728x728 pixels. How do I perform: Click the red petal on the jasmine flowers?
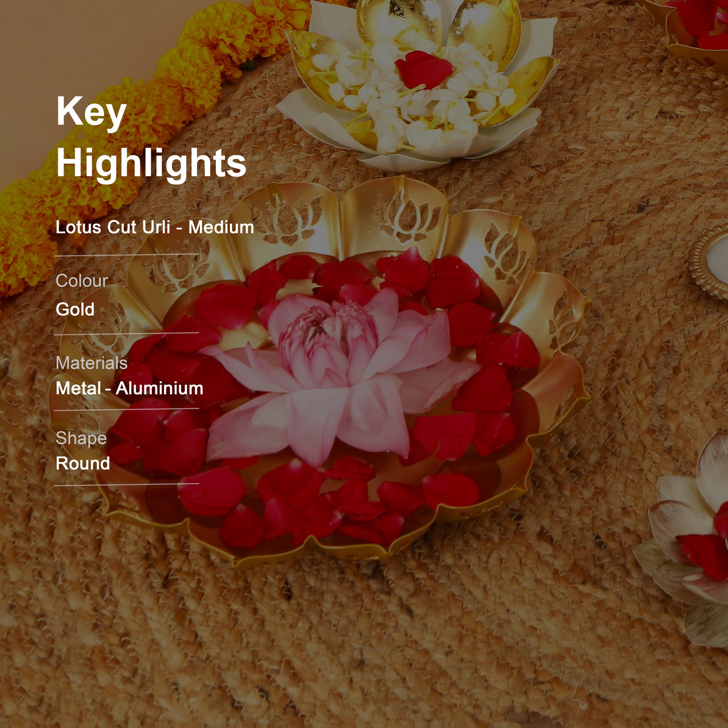coord(425,69)
